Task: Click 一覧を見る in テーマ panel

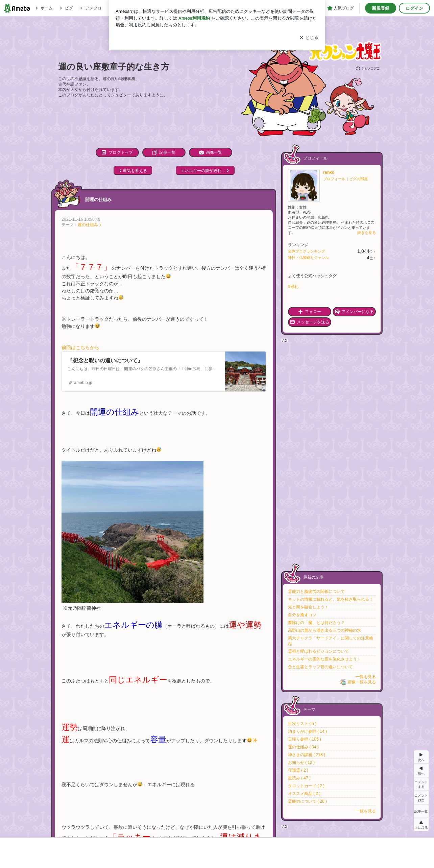Action: [365, 811]
